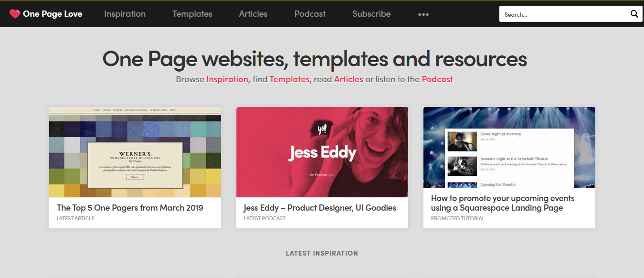Viewport: 644px width, 278px height.
Task: Click the search magnifier icon
Action: point(634,14)
